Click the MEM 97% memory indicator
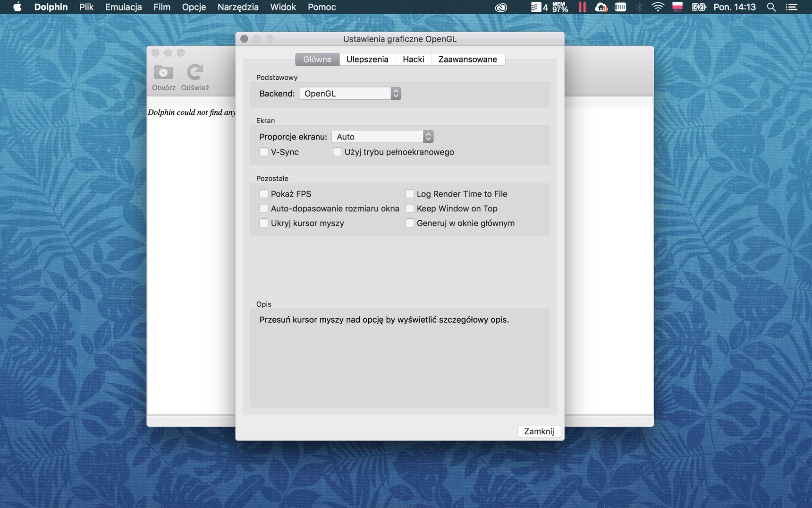The width and height of the screenshot is (812, 508). click(x=560, y=7)
